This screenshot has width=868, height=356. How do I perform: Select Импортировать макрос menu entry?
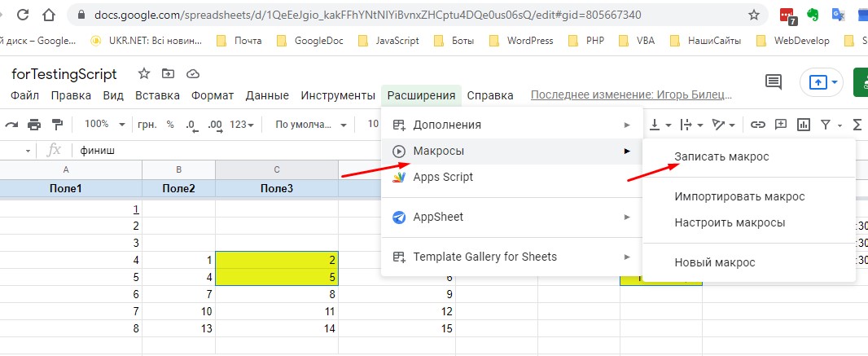tap(739, 196)
